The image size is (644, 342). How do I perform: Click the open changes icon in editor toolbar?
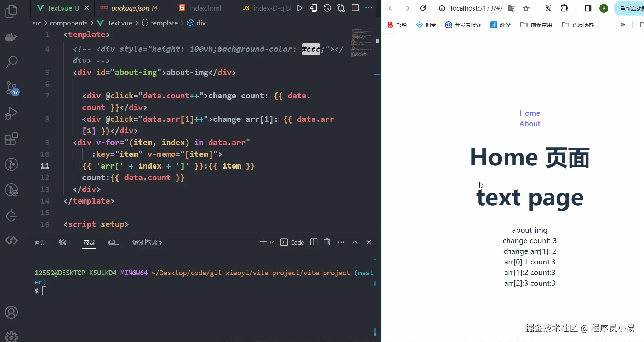(x=313, y=8)
